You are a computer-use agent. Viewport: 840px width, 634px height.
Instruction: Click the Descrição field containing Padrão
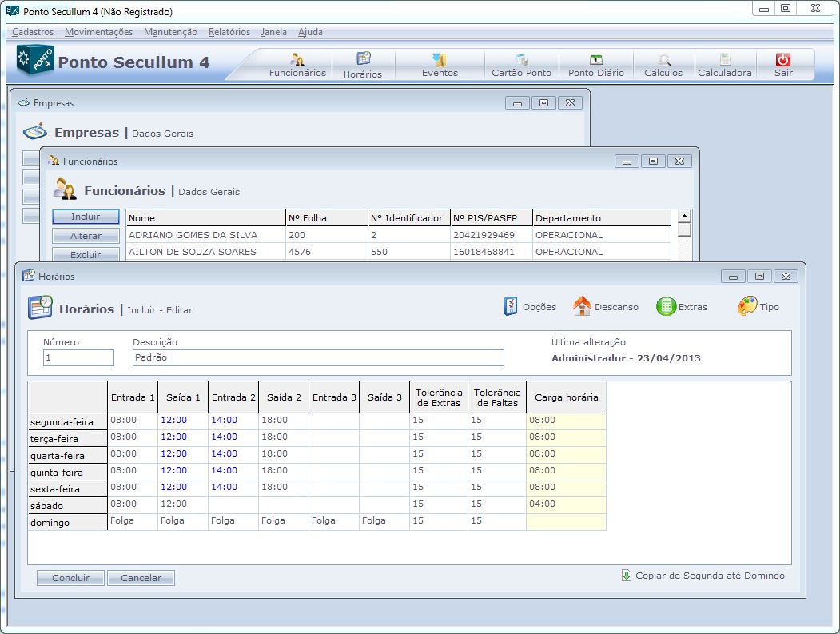318,357
